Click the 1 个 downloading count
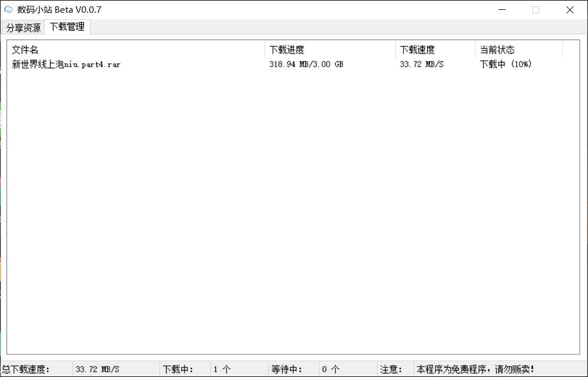The height and width of the screenshot is (377, 588). (222, 369)
